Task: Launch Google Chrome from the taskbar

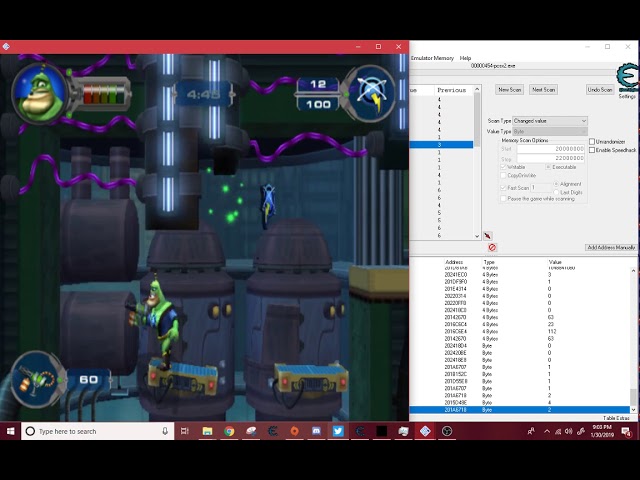Action: [229, 431]
